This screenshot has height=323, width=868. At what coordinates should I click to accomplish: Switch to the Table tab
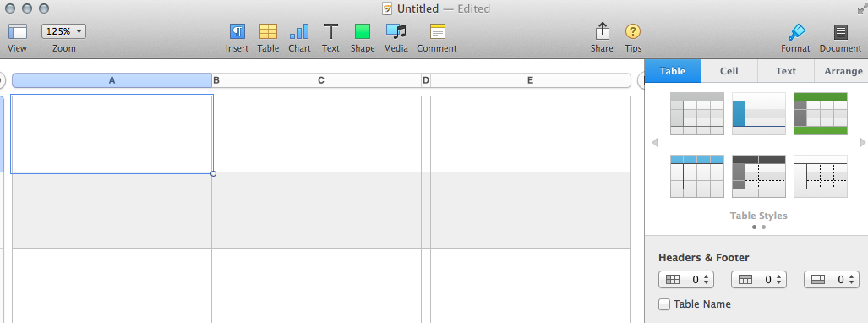(x=673, y=71)
